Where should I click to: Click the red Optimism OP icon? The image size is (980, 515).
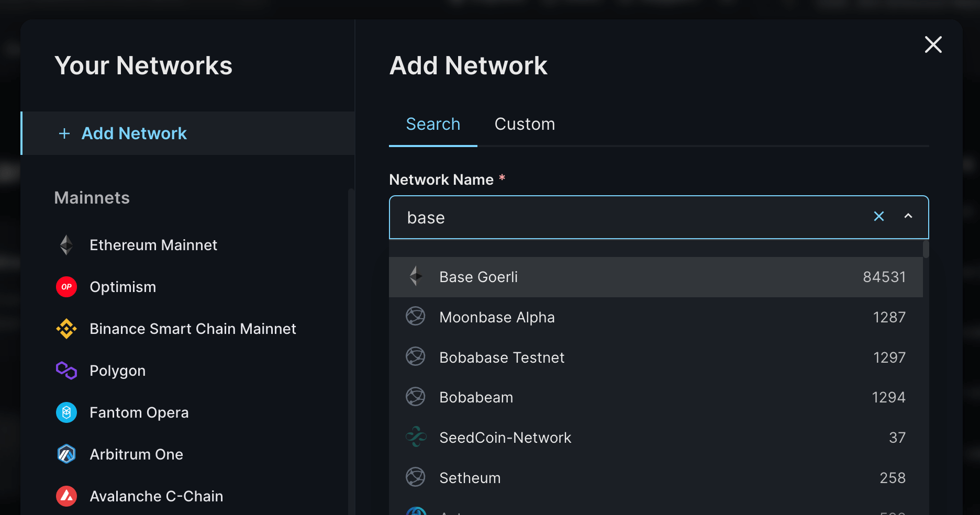tap(66, 287)
